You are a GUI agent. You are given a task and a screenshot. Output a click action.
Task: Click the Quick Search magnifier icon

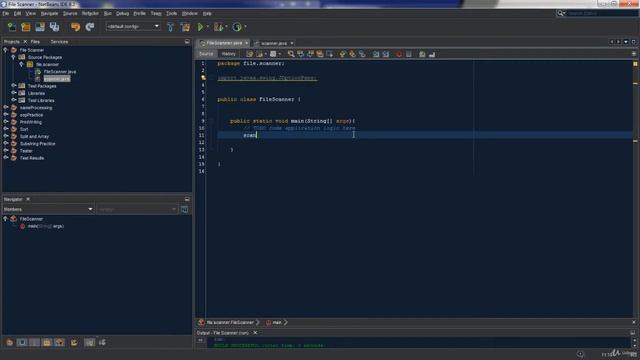561,13
